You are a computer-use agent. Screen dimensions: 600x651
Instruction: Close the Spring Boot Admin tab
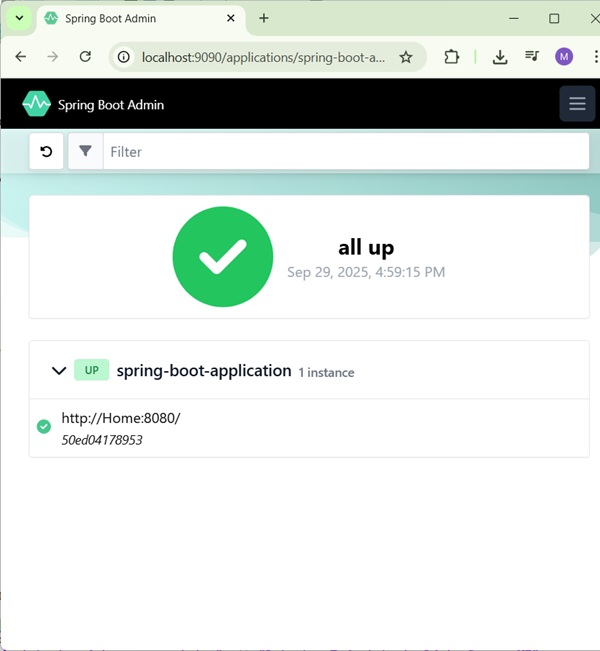coord(231,18)
